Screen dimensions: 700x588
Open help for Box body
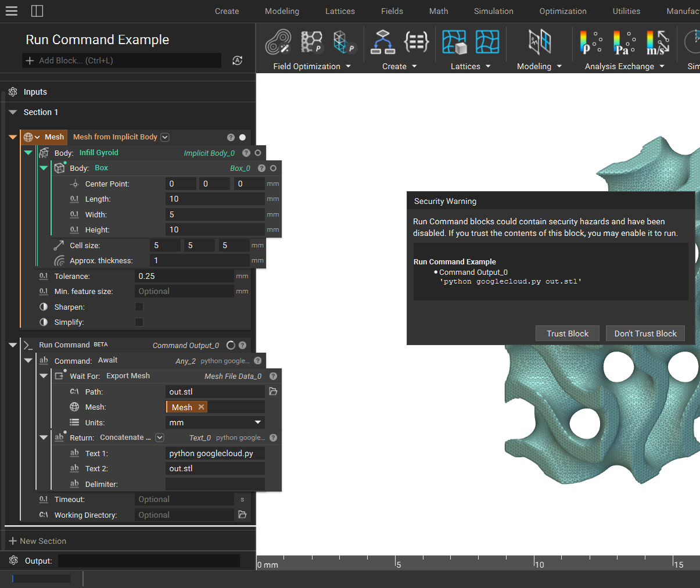[x=261, y=168]
